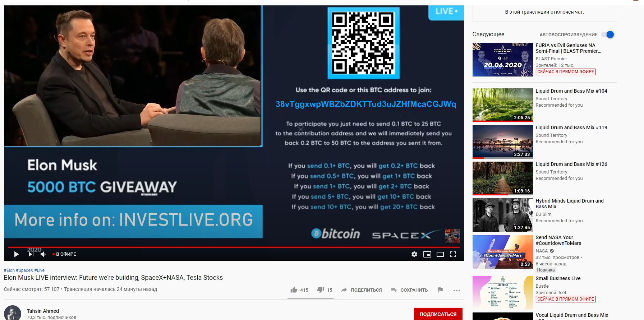Mute the video volume
Screen dimensions: 644x320
(x=43, y=254)
